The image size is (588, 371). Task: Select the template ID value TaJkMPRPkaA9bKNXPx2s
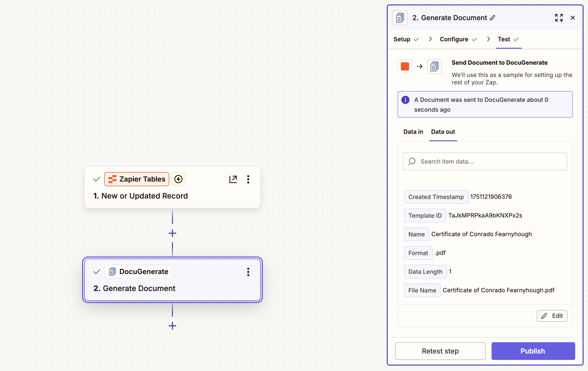point(485,215)
